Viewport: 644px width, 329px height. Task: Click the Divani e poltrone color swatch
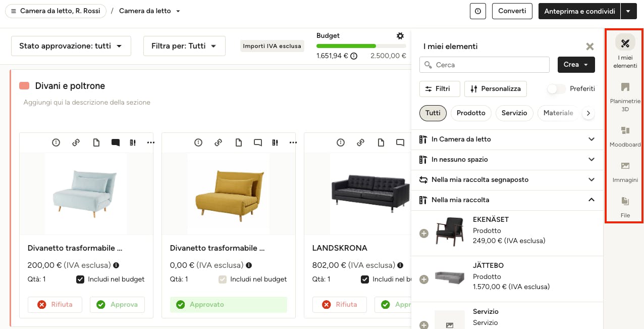click(x=24, y=86)
